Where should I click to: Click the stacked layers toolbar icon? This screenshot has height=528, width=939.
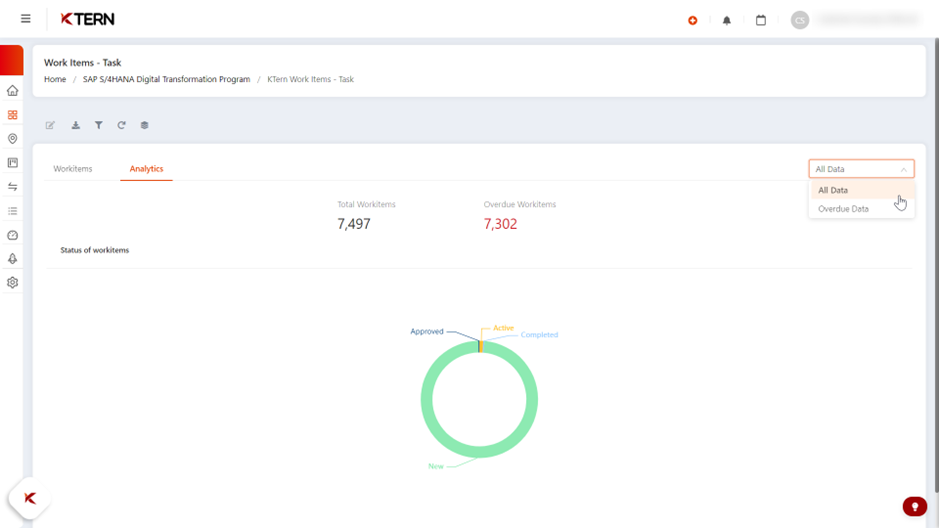pos(144,125)
